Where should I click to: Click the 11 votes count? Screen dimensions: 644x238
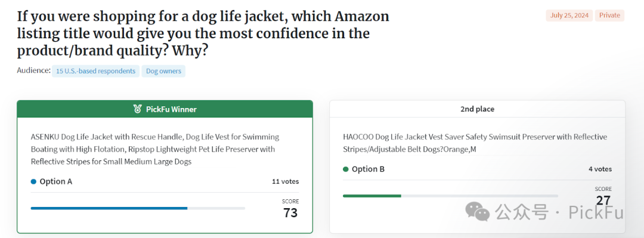pyautogui.click(x=286, y=181)
